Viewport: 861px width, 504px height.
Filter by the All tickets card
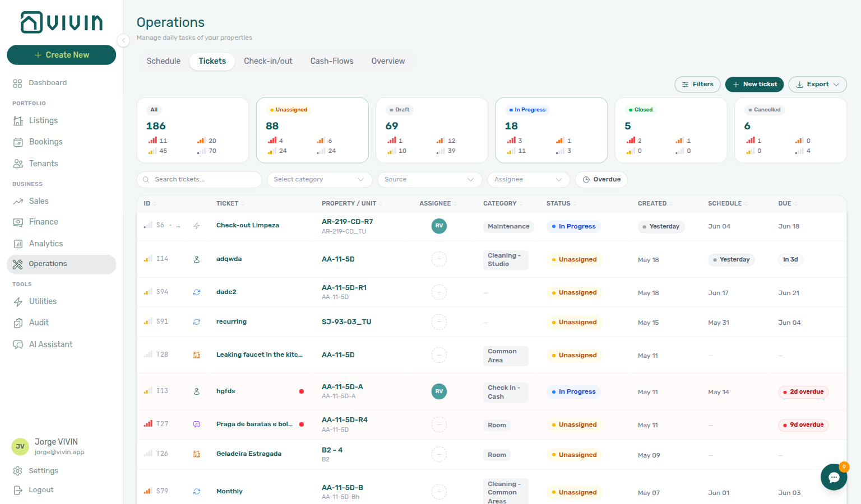coord(193,130)
